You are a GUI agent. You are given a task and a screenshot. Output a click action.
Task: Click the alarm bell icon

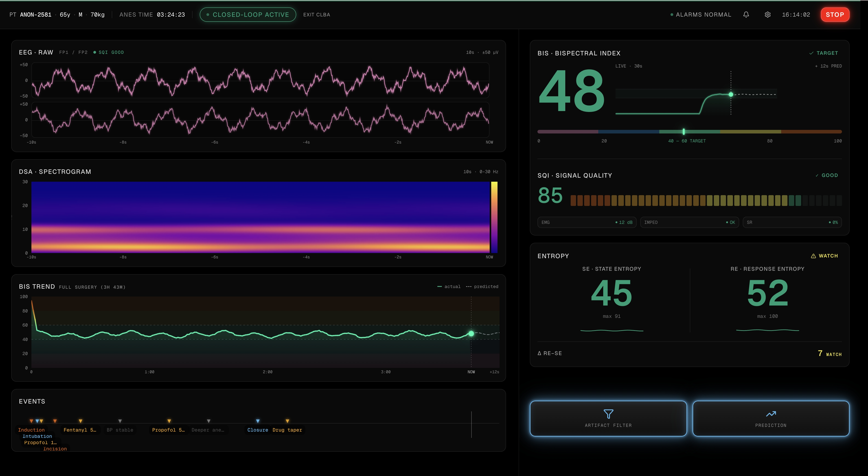tap(746, 15)
